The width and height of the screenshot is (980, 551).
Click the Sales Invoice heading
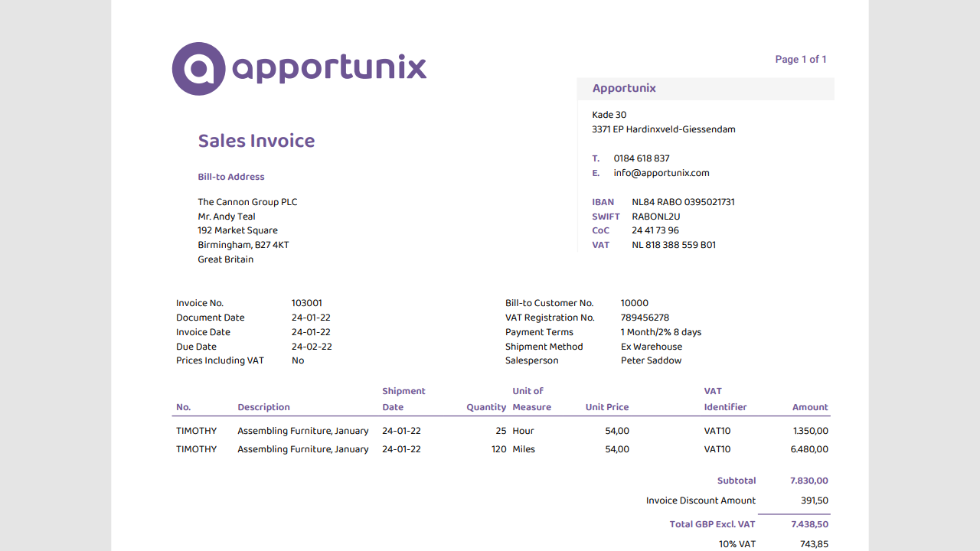click(x=256, y=141)
